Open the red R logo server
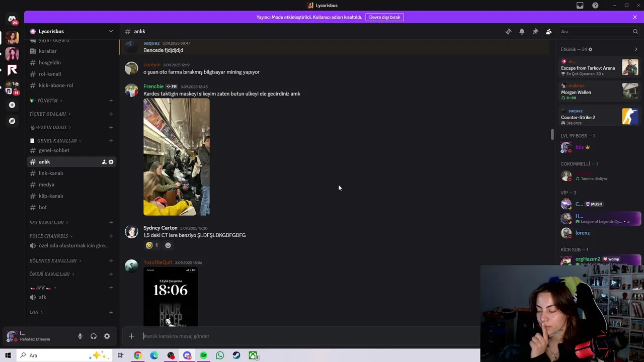Viewport: 644px width, 362px height. [x=12, y=70]
